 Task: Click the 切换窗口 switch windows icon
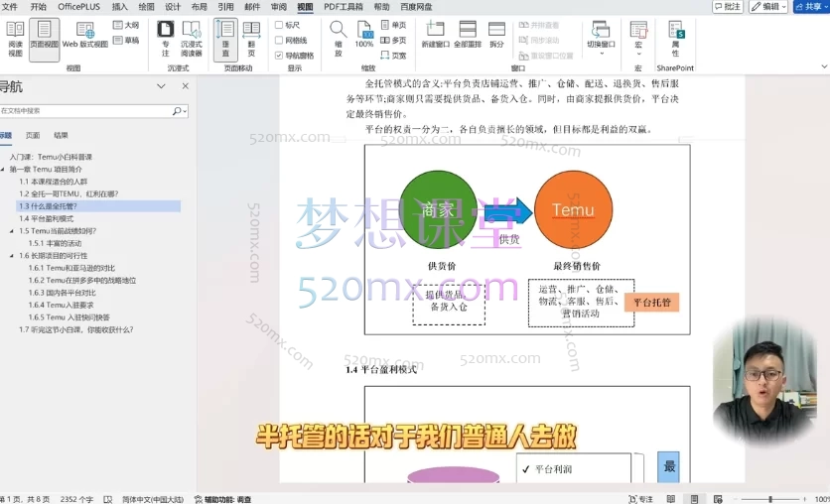pos(601,32)
